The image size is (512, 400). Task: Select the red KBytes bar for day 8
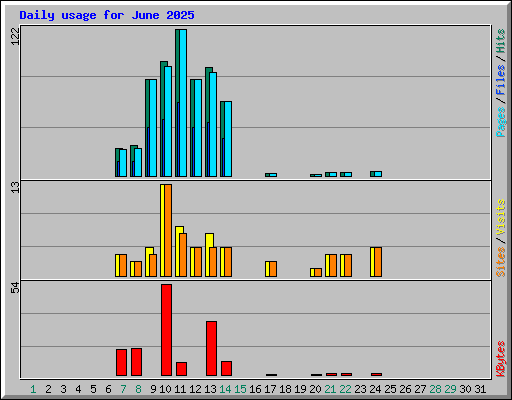pyautogui.click(x=136, y=362)
